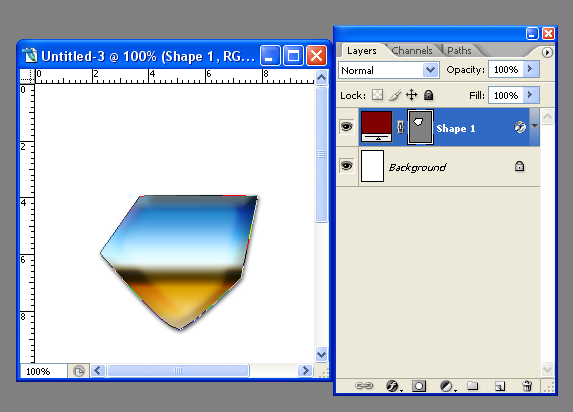This screenshot has width=573, height=412.
Task: Hide the Background layer
Action: tap(346, 166)
